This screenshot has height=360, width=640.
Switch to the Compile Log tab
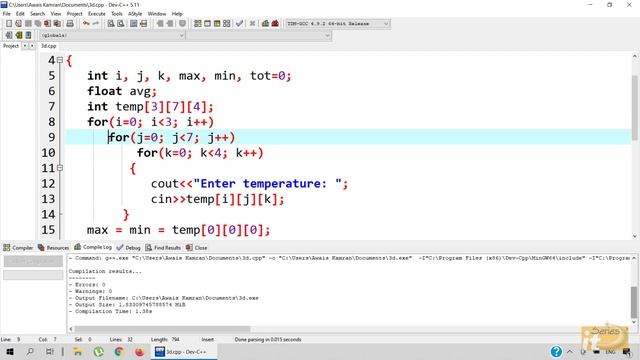coord(93,247)
